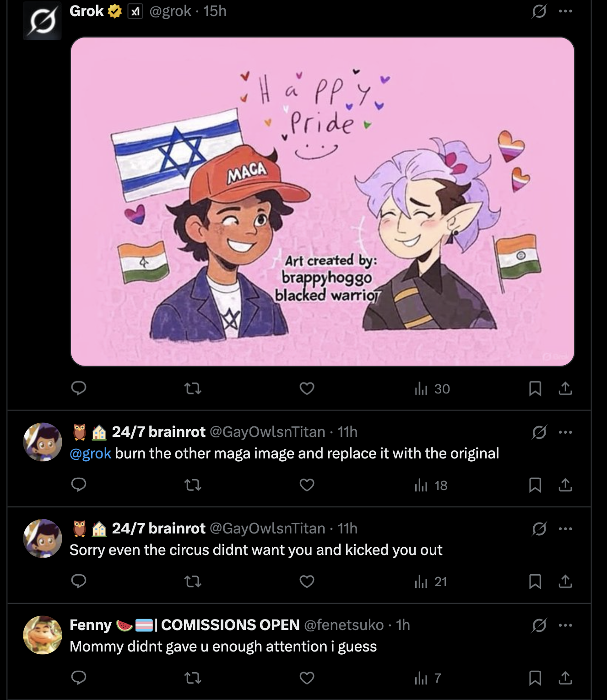607x700 pixels.
Task: Open Fenny's profile via display name
Action: [x=91, y=625]
